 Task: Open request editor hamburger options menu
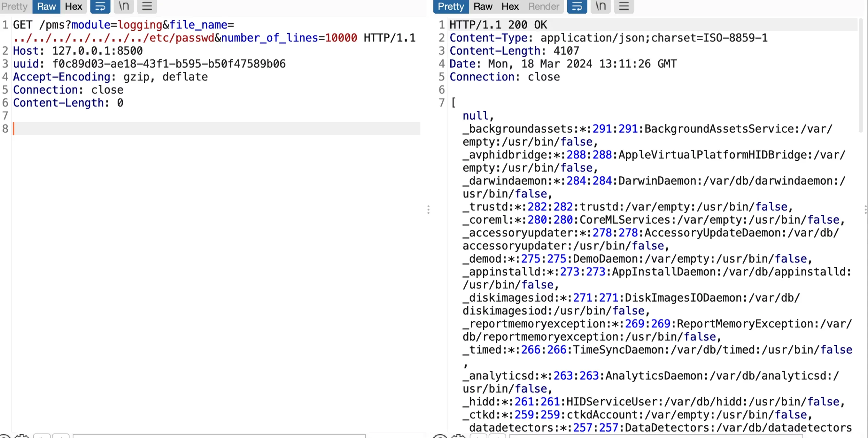pyautogui.click(x=147, y=6)
